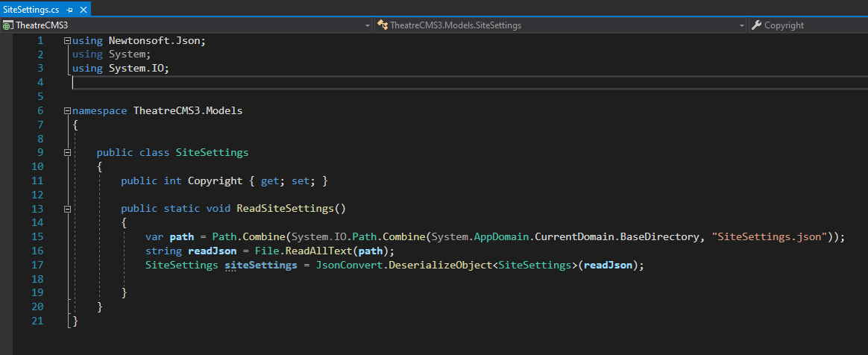Click the Copyright wrench icon
Image resolution: width=868 pixels, height=355 pixels.
(x=757, y=25)
